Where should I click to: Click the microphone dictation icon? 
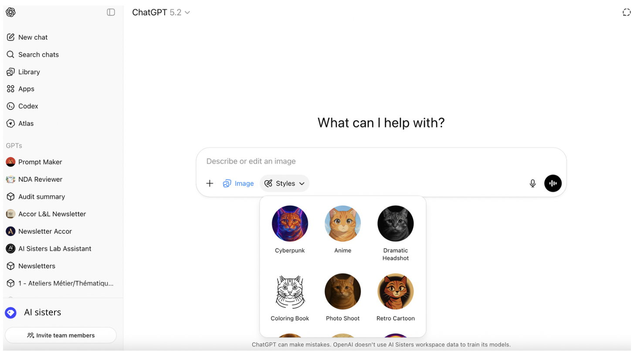click(532, 183)
